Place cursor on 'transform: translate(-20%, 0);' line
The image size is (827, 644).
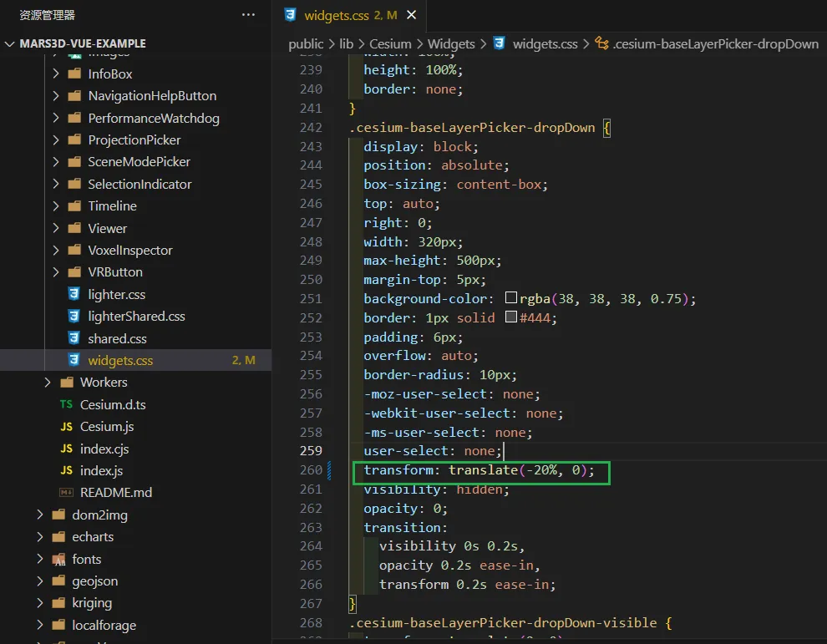tap(479, 470)
